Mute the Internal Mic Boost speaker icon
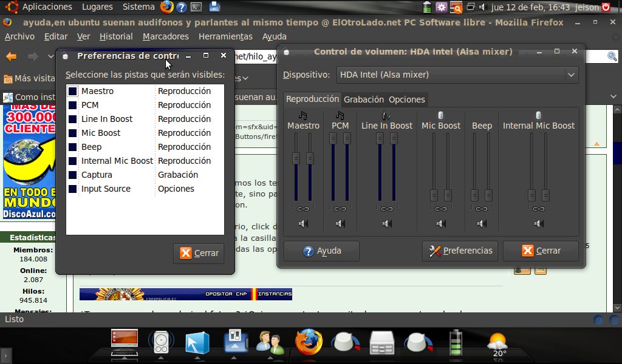The image size is (622, 364). [538, 224]
